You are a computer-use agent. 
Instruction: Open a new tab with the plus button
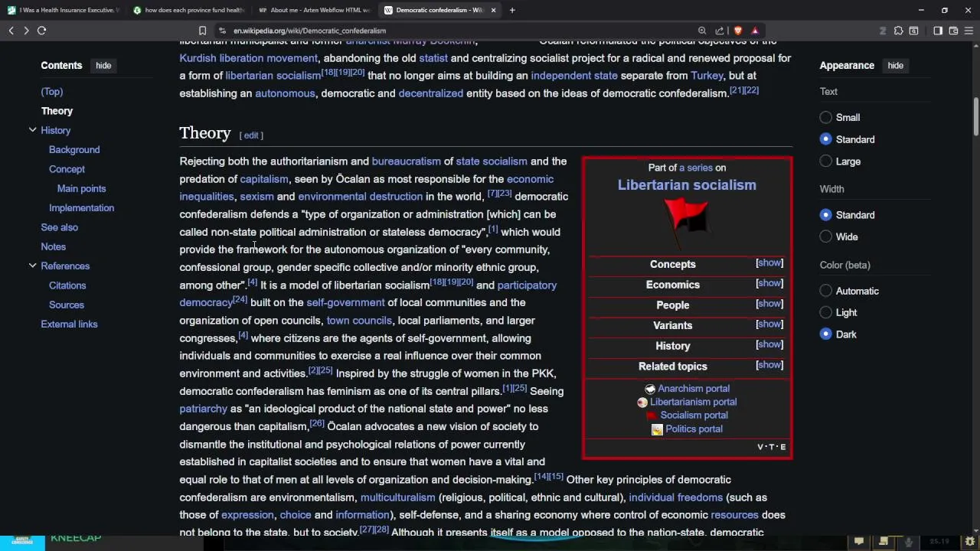pos(512,10)
